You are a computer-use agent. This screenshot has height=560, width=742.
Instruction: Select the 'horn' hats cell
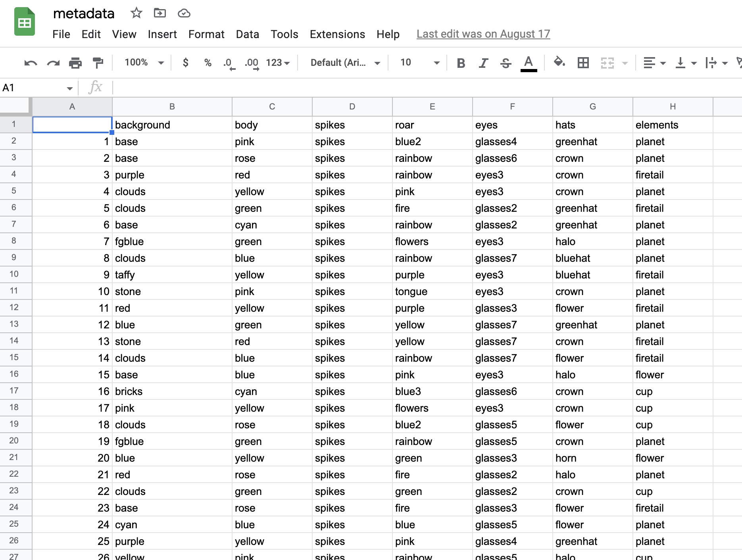pyautogui.click(x=593, y=458)
